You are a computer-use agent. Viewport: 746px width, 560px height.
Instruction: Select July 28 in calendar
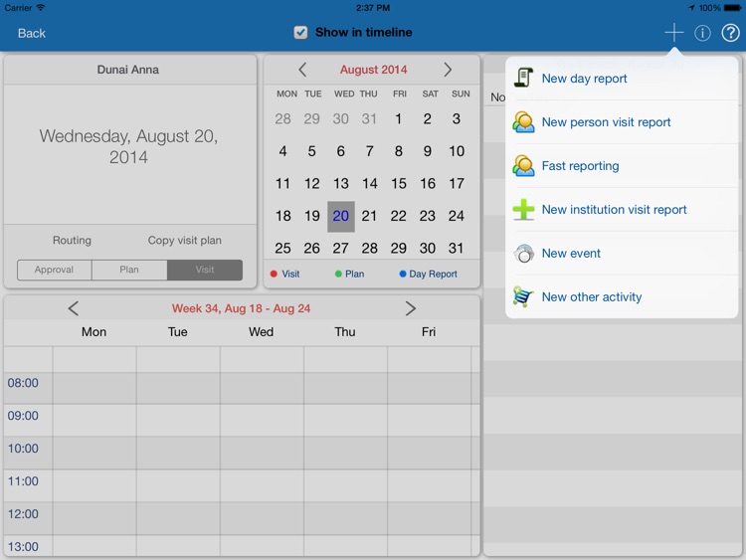coord(282,118)
